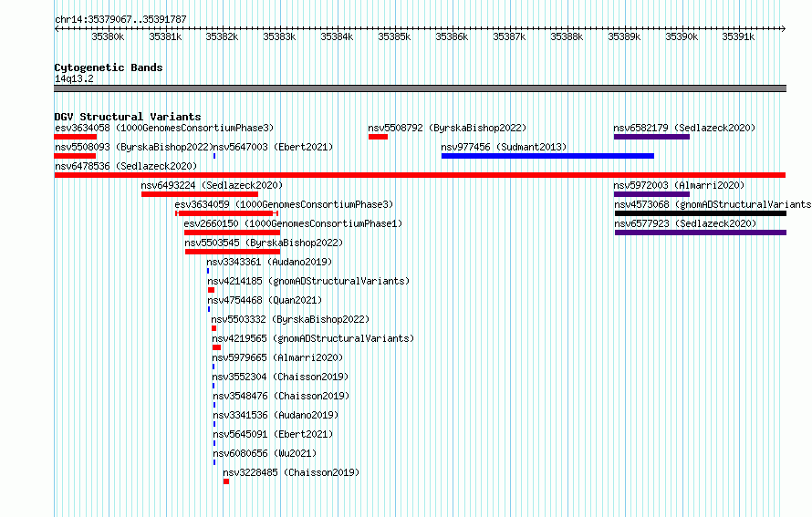The height and width of the screenshot is (517, 812).
Task: Open label nsv6577923 (Sedlazeck2020)
Action: pos(685,223)
